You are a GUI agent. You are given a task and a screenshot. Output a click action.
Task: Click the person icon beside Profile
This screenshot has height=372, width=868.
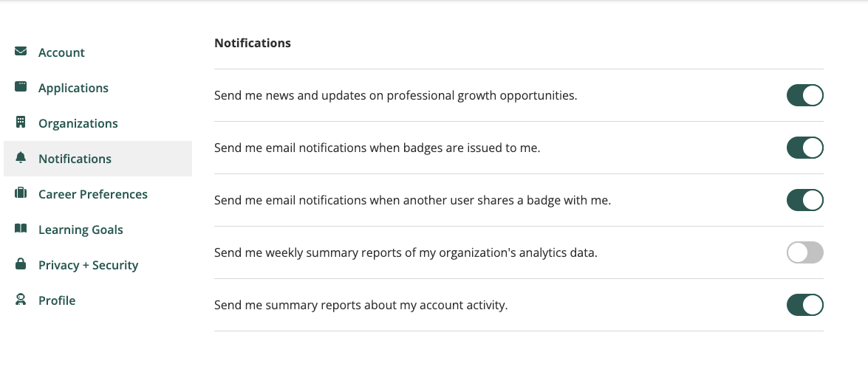click(21, 300)
